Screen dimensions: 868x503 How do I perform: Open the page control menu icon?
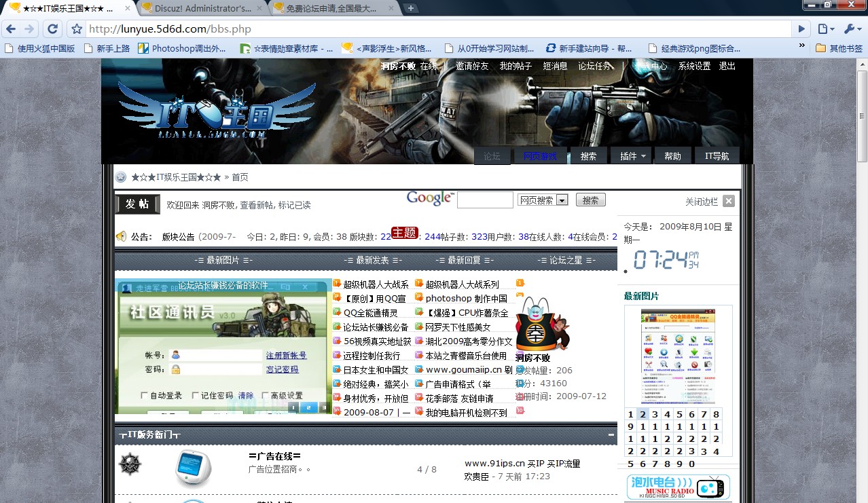tap(825, 29)
